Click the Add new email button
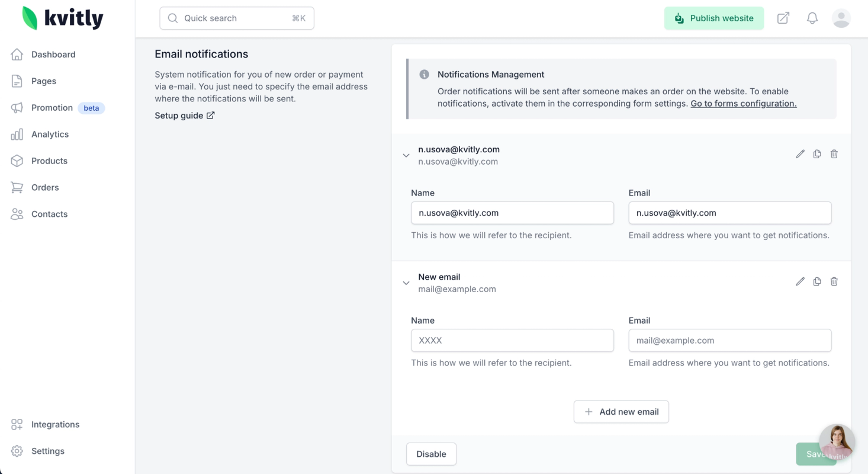Viewport: 868px width, 474px height. [621, 412]
